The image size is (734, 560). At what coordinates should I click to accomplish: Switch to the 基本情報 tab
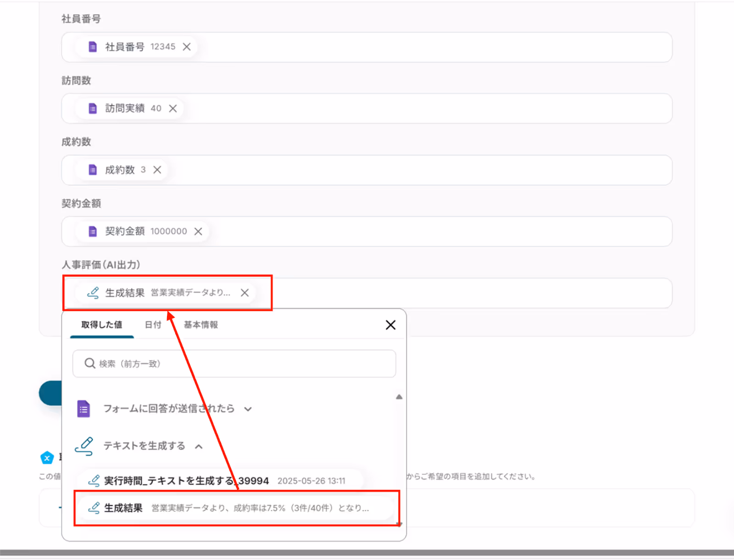pyautogui.click(x=201, y=325)
